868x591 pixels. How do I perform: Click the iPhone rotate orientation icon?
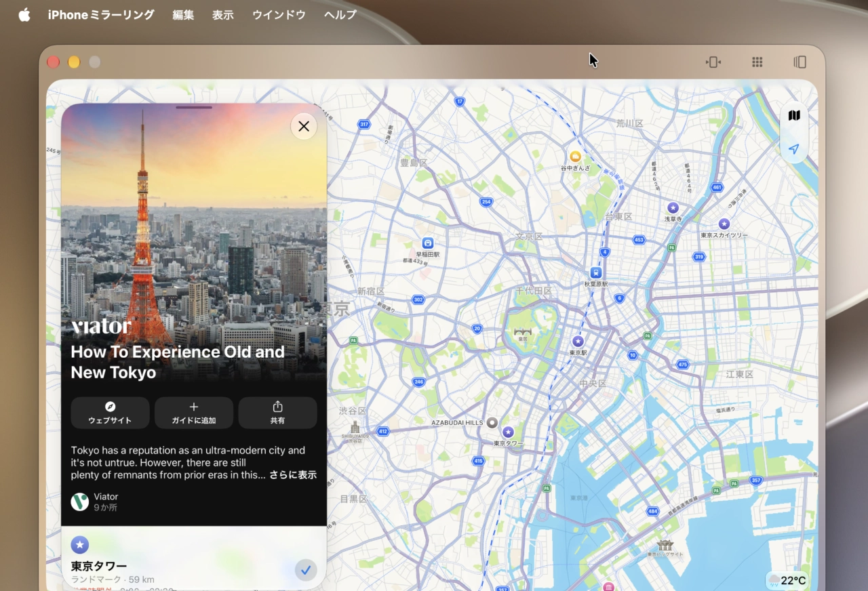(x=713, y=62)
